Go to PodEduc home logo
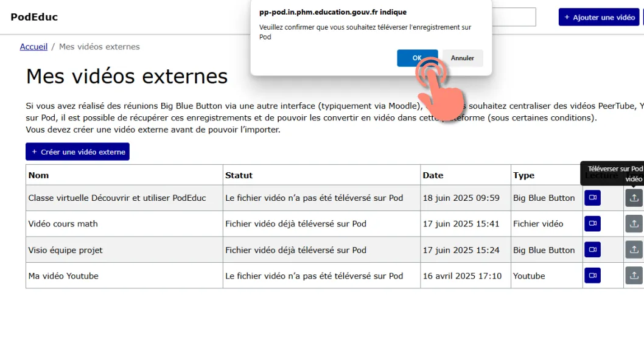Viewport: 644px width, 362px height. 34,17
